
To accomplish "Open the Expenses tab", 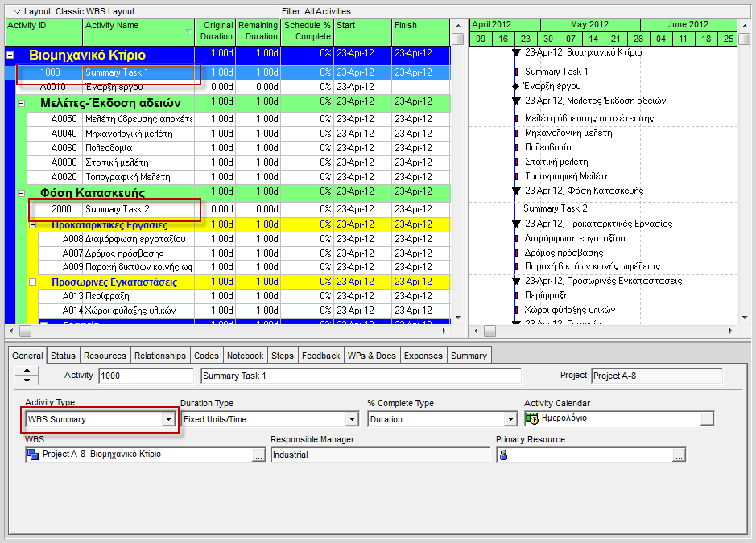I will click(423, 356).
